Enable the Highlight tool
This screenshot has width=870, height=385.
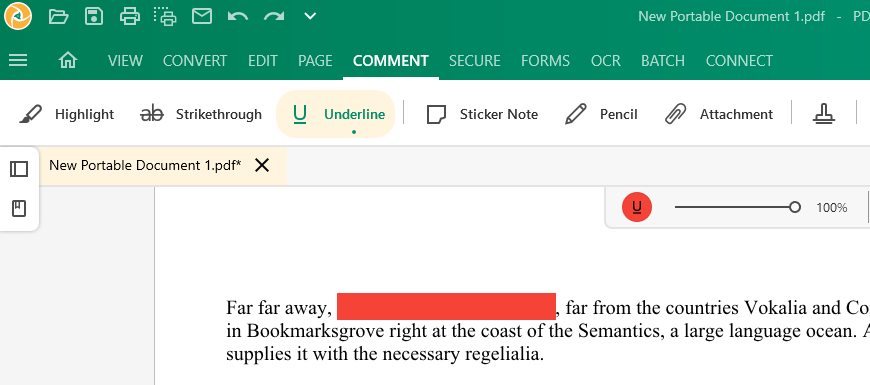pyautogui.click(x=67, y=114)
